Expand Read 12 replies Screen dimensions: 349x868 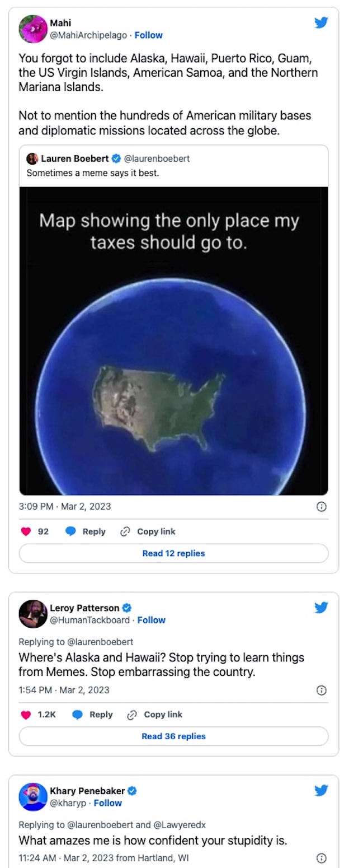tap(173, 553)
